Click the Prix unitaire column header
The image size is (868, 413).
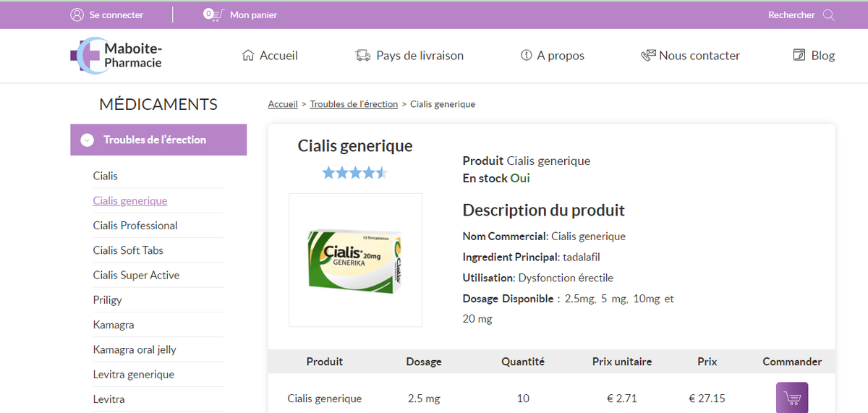622,362
